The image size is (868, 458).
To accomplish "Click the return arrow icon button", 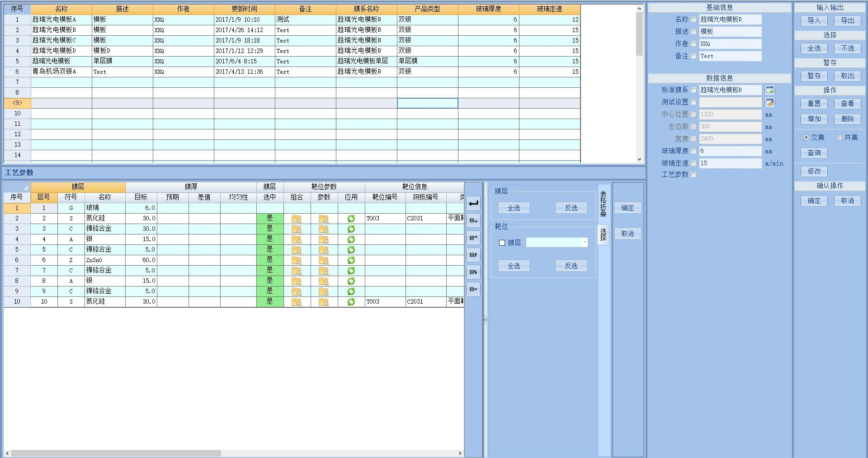I will pyautogui.click(x=473, y=203).
